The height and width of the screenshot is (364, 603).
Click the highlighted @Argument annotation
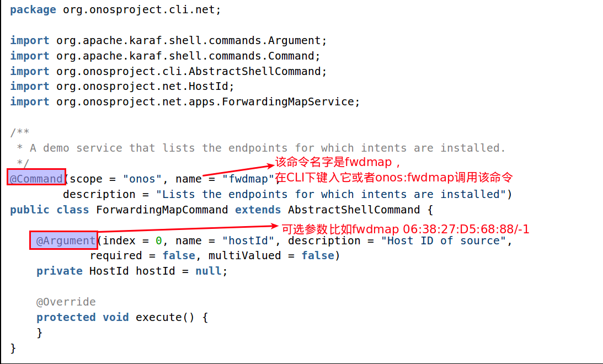click(64, 240)
